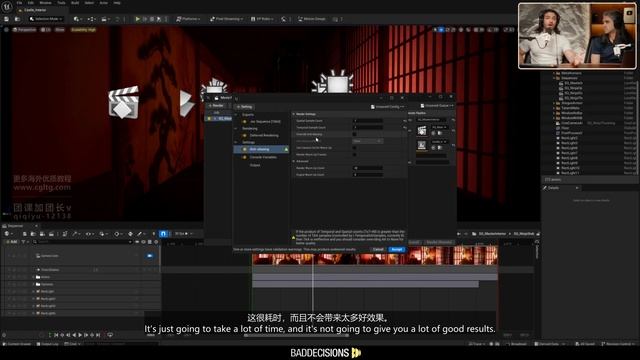Expand the Actors folder track
Viewport: 640px width, 360px height.
coord(33,277)
